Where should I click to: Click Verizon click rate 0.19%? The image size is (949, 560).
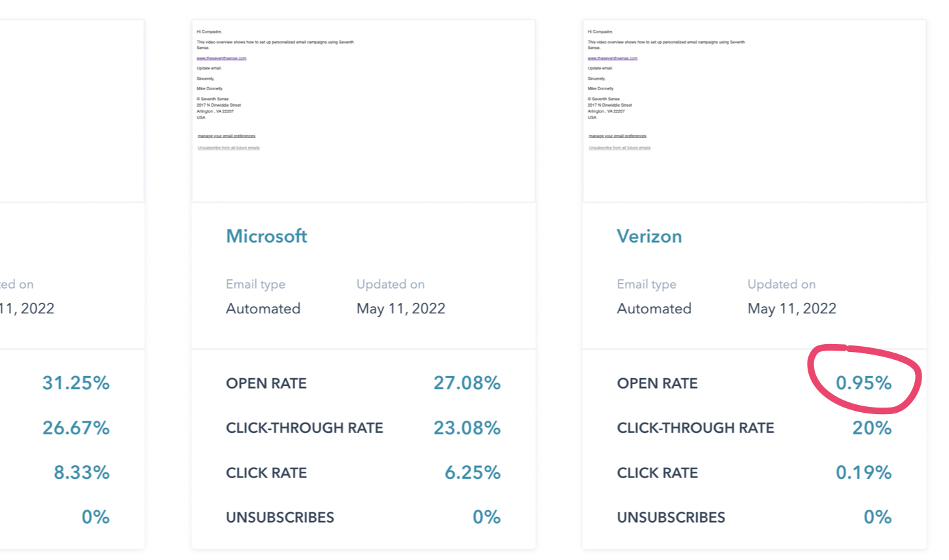coord(863,472)
